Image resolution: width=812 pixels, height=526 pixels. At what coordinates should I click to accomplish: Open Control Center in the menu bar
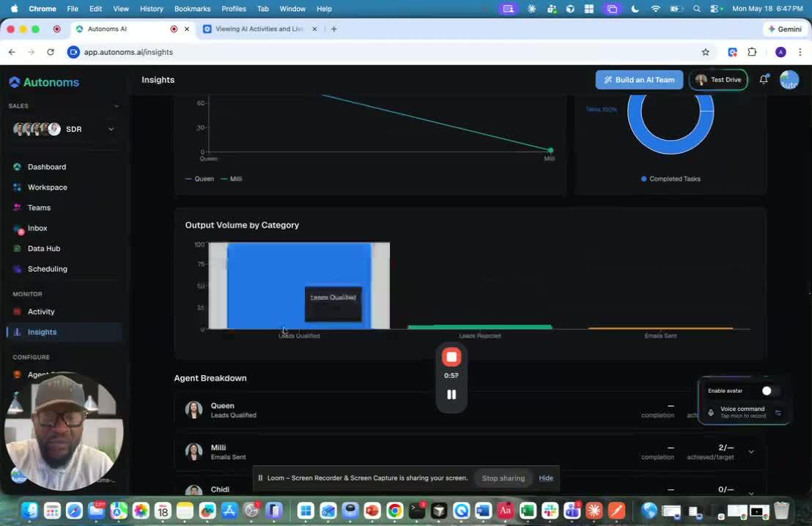click(x=716, y=9)
